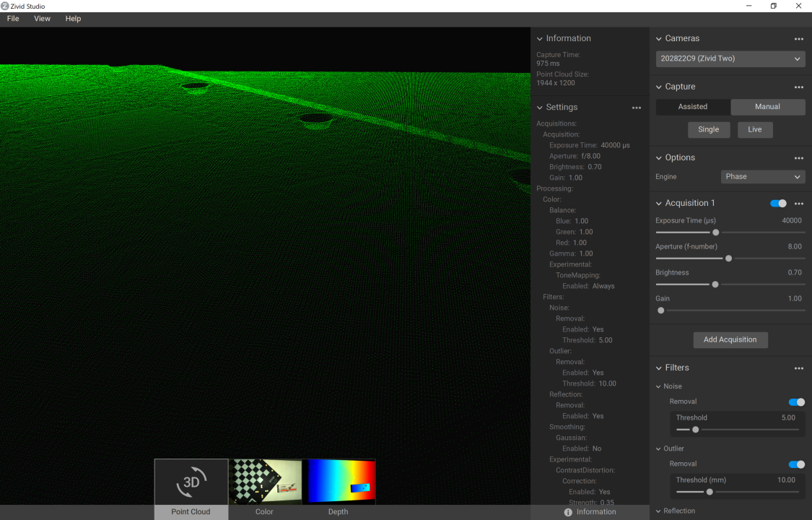812x520 pixels.
Task: Open the View menu
Action: (x=42, y=19)
